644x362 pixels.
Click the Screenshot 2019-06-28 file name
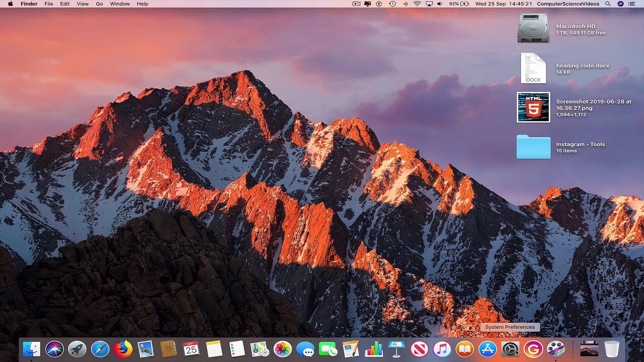[x=594, y=105]
